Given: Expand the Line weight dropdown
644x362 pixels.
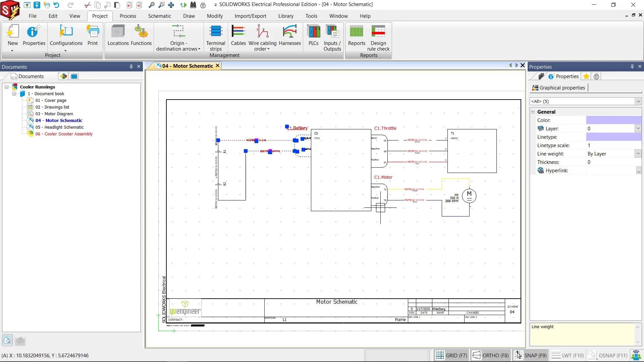Looking at the screenshot, I should 638,154.
